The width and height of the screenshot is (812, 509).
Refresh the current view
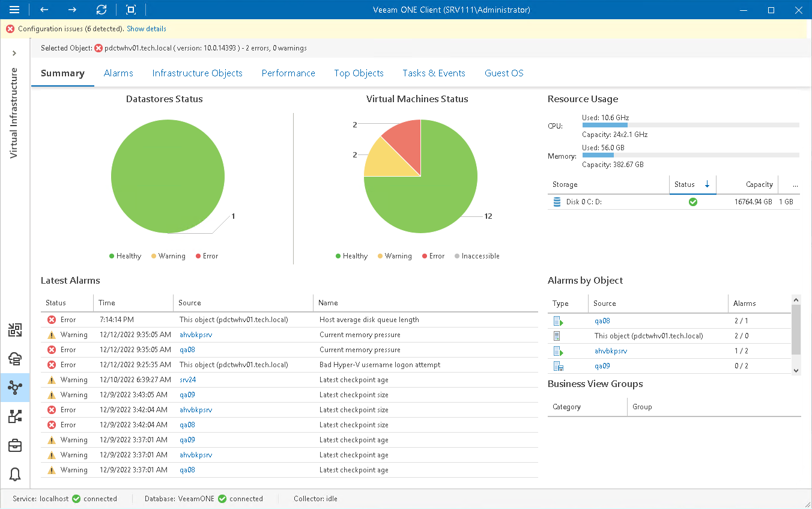(x=101, y=10)
